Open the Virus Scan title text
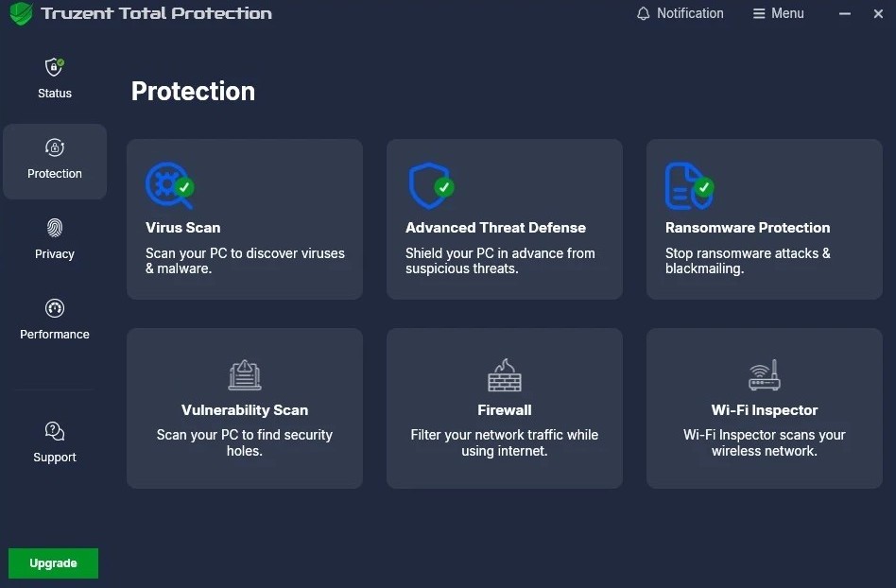Viewport: 896px width, 588px height. pos(183,228)
